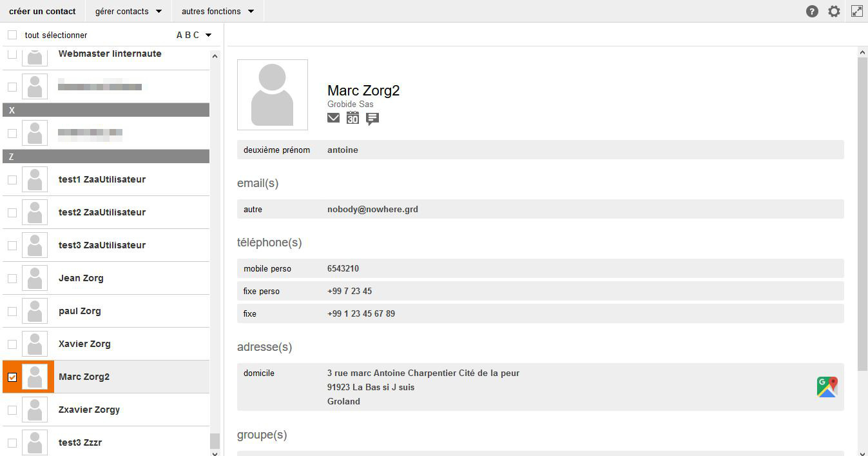Viewport: 868px width, 456px height.
Task: Open Google Maps icon for domicile address
Action: click(x=827, y=387)
